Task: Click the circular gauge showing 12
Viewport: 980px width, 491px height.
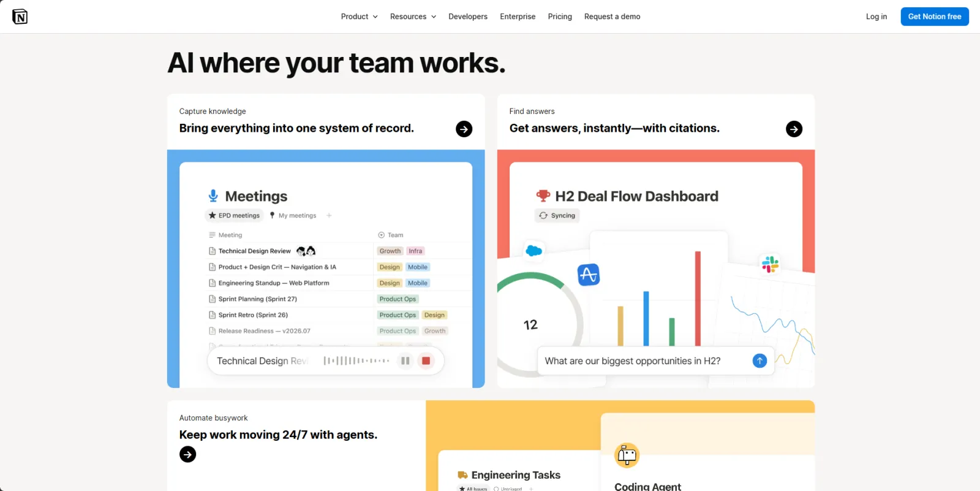Action: [x=532, y=324]
